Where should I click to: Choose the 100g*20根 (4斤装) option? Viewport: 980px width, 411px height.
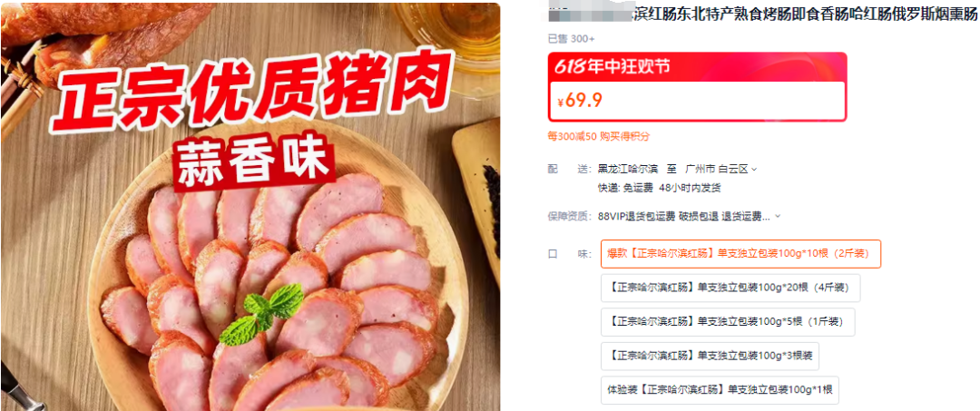point(730,288)
